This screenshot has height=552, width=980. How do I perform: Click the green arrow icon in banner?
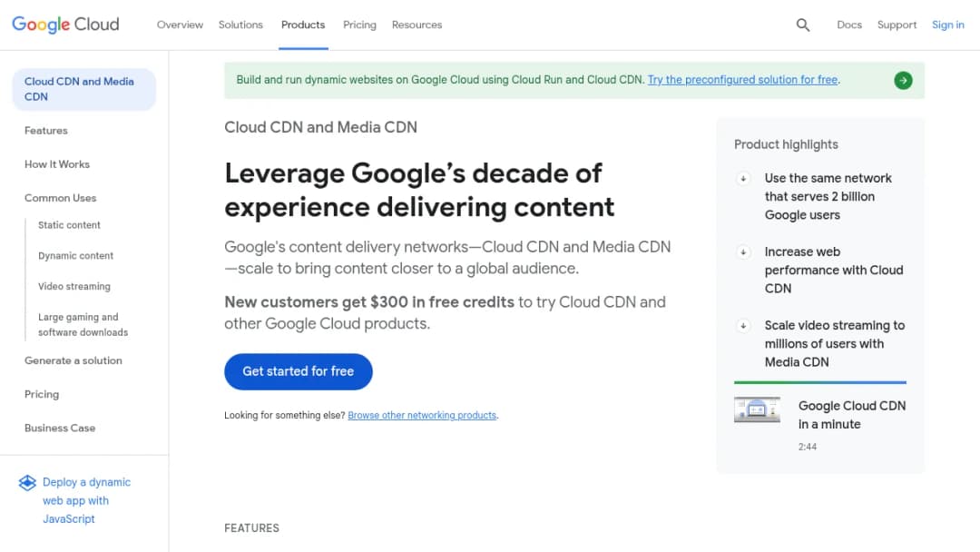tap(903, 80)
